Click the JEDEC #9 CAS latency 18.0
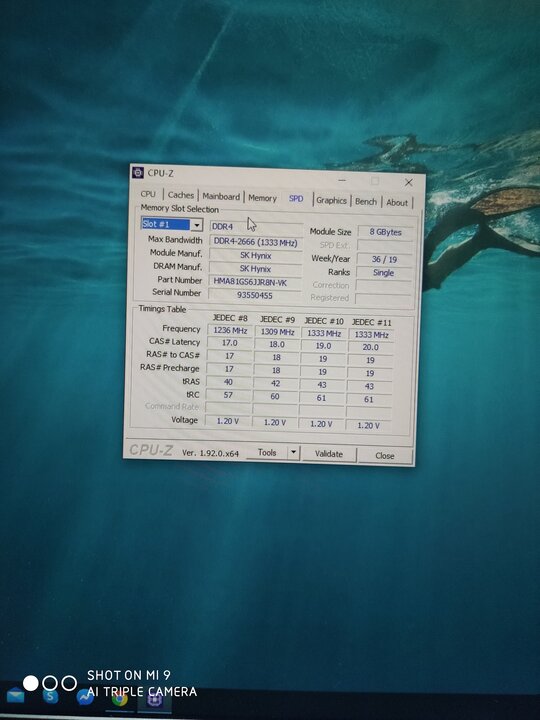 tap(276, 344)
